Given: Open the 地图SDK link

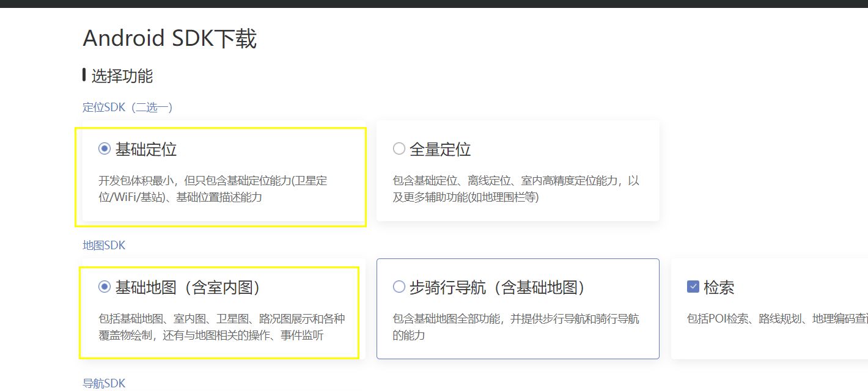Looking at the screenshot, I should (104, 245).
